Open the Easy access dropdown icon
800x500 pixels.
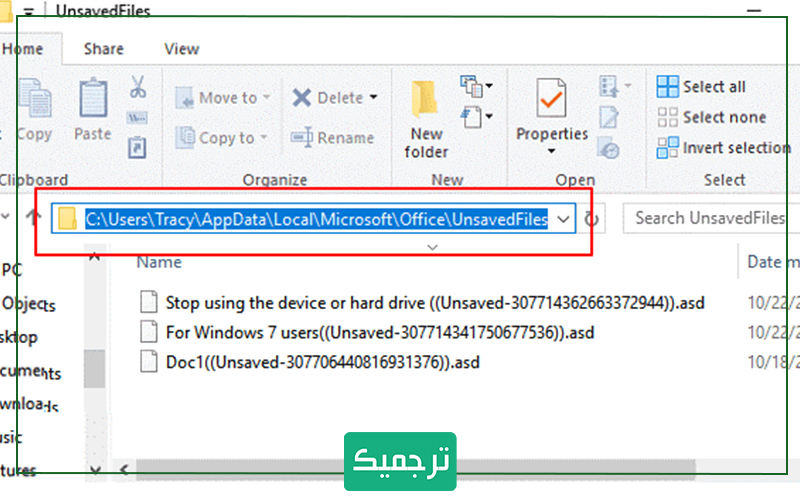[476, 117]
